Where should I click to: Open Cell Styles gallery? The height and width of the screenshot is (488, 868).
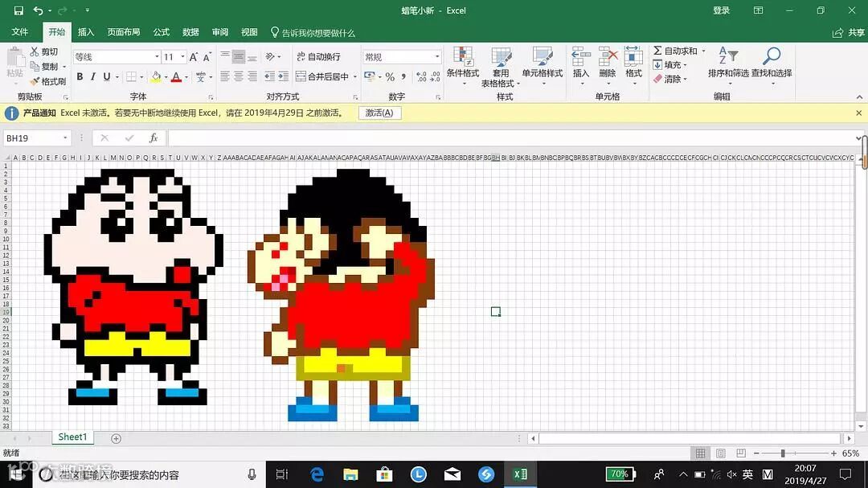542,67
